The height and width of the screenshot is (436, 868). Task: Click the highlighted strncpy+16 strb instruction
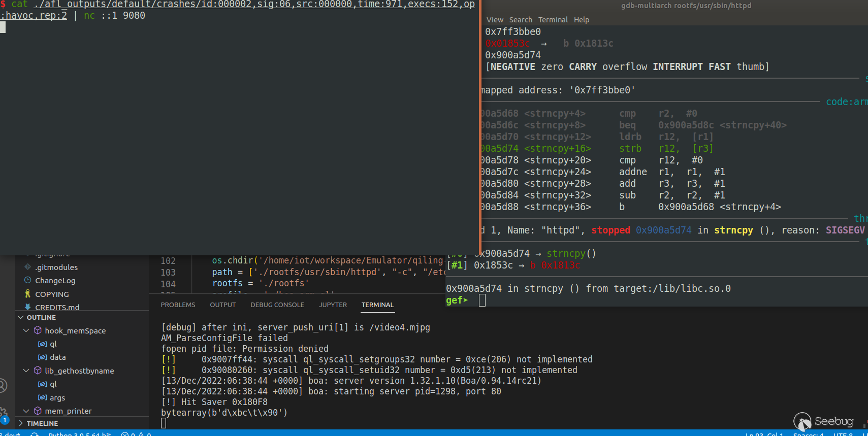597,149
